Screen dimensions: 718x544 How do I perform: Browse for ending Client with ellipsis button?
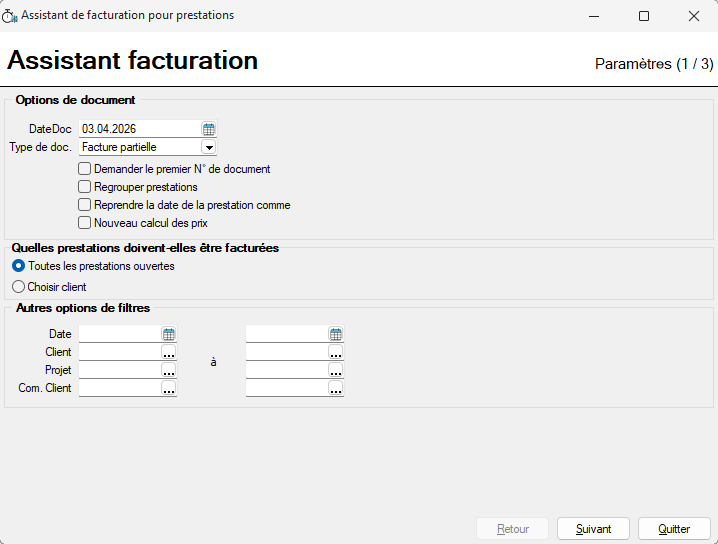click(x=336, y=352)
